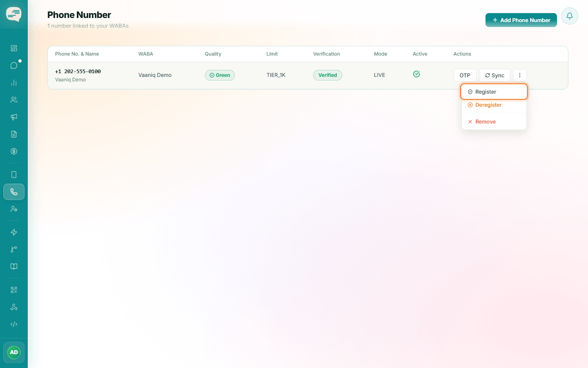Open the campaigns megaphone icon
This screenshot has height=368, width=588.
pos(14,117)
